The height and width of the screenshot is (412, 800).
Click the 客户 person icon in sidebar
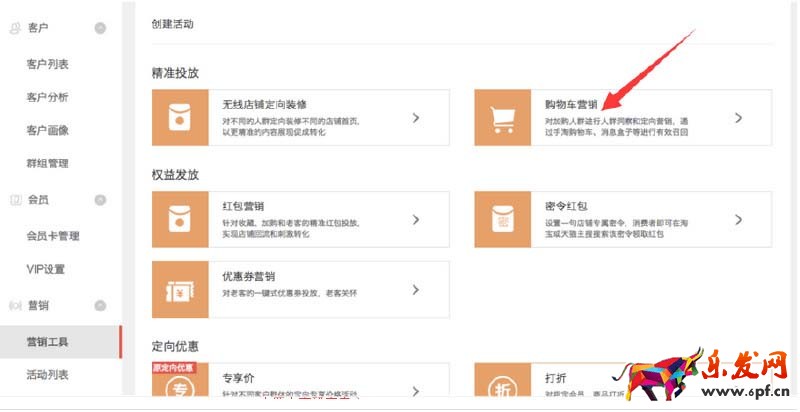15,28
